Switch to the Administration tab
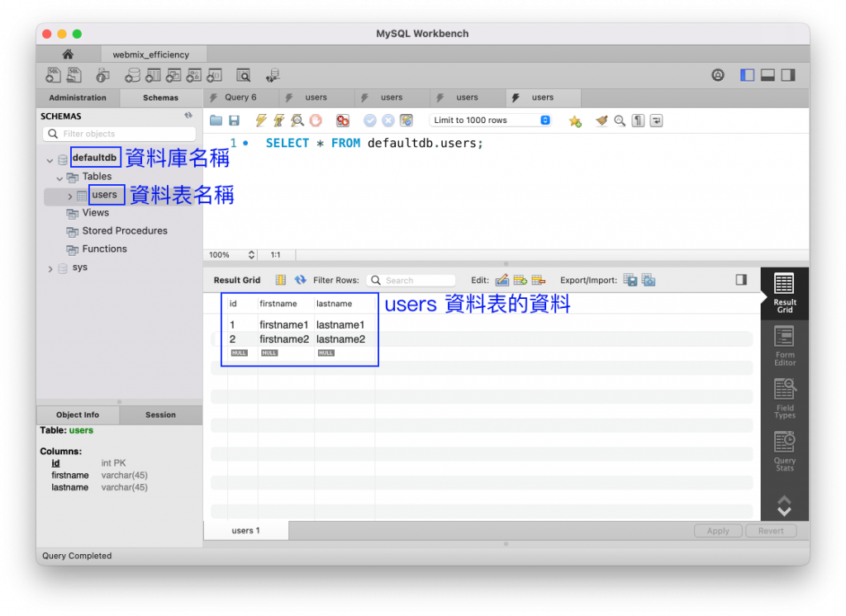This screenshot has width=846, height=616. [78, 97]
